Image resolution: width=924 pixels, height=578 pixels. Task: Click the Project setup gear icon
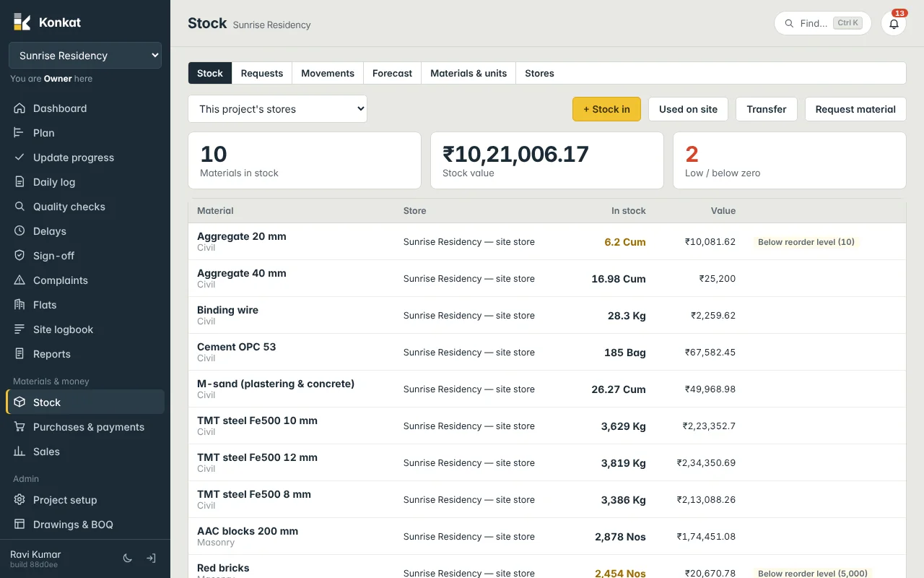coord(19,500)
